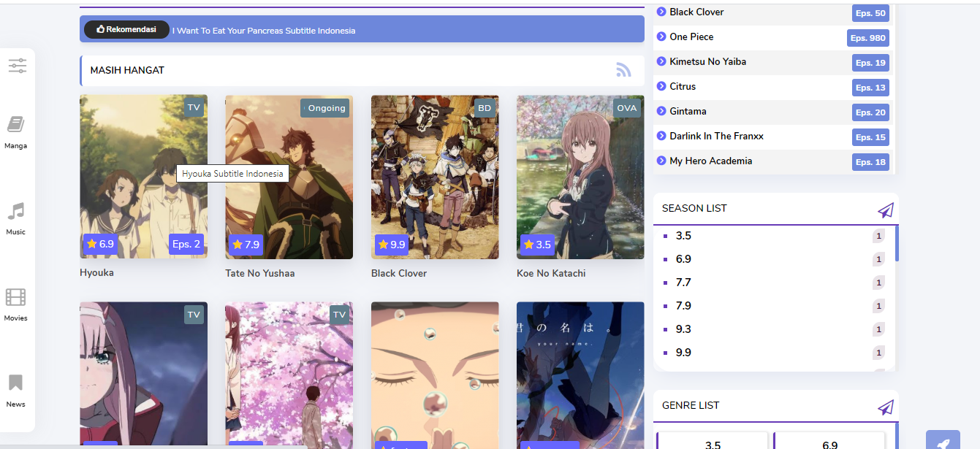Click the Black Clover title below poster
Viewport: 980px width, 449px height.
point(399,273)
